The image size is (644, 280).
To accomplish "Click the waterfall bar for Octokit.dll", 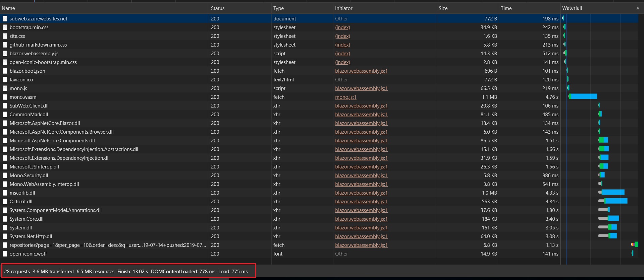I will (x=613, y=201).
